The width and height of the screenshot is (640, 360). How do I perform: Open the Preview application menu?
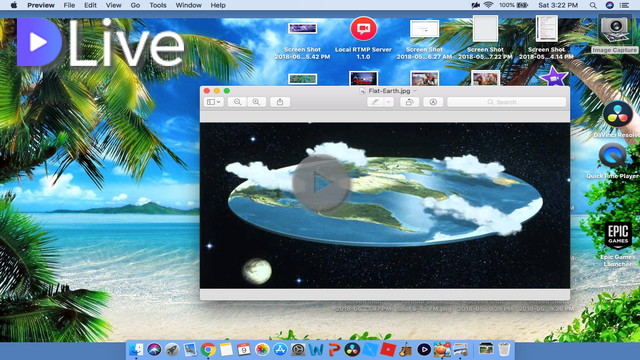tap(41, 5)
